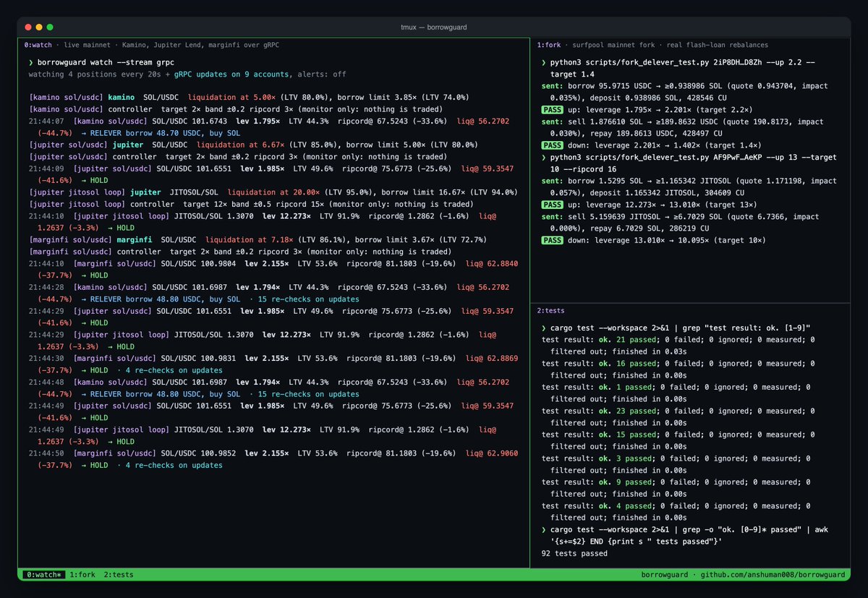Click 'alerts: off' in the watching line
Image resolution: width=868 pixels, height=598 pixels.
pos(321,74)
